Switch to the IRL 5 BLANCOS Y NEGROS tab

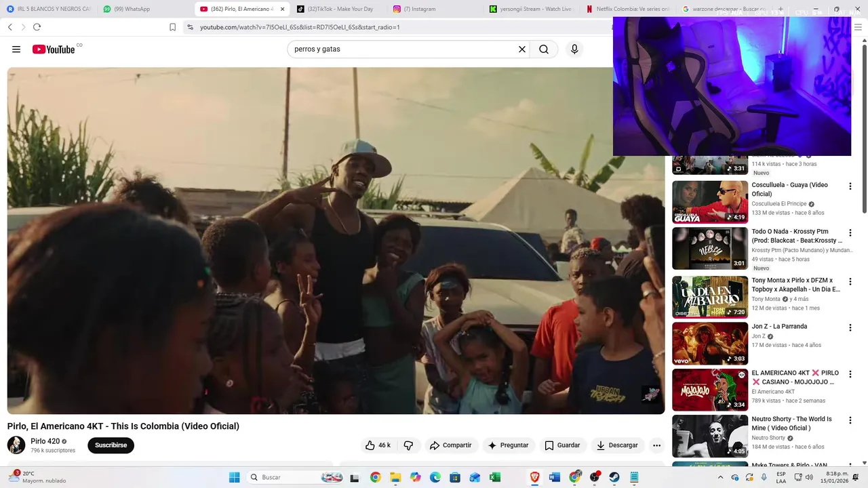(x=49, y=9)
